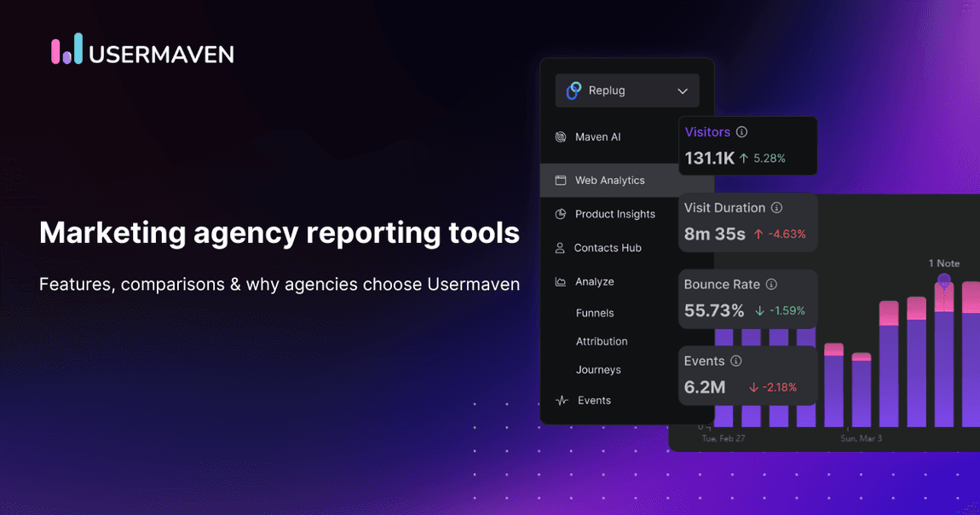
Task: Select the Maven AI sparkle icon
Action: pyautogui.click(x=561, y=136)
